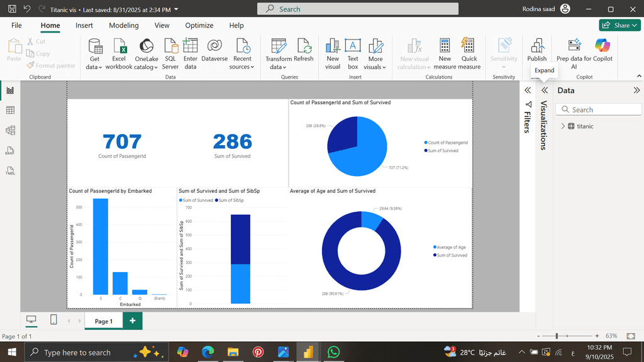Switch to desktop layout view
The height and width of the screenshot is (362, 644).
point(31,321)
